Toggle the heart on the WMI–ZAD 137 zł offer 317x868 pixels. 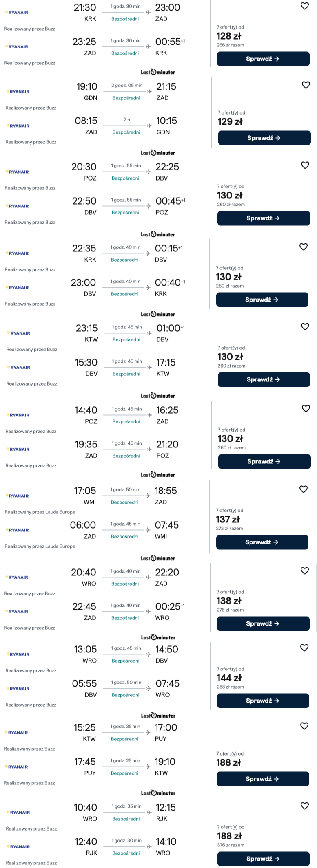coord(303,489)
